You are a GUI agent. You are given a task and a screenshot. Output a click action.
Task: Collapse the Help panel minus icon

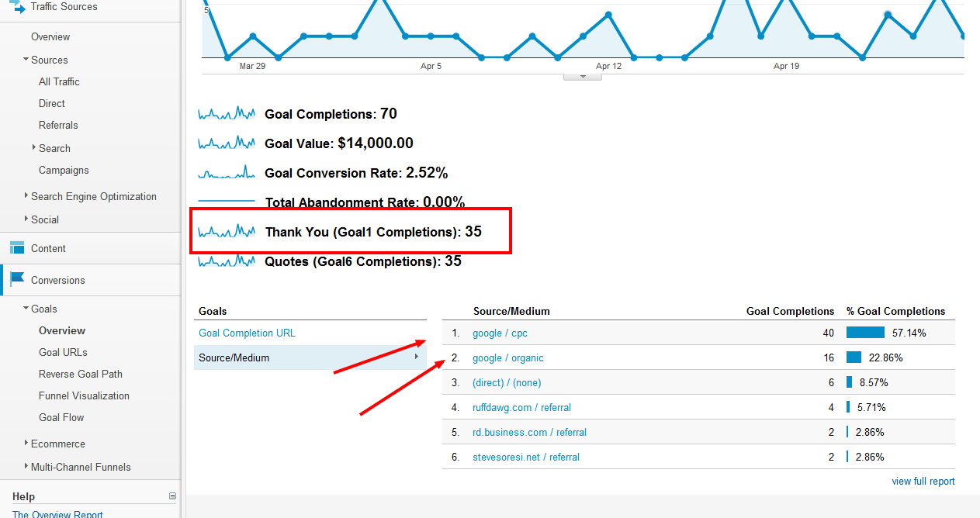coord(172,496)
